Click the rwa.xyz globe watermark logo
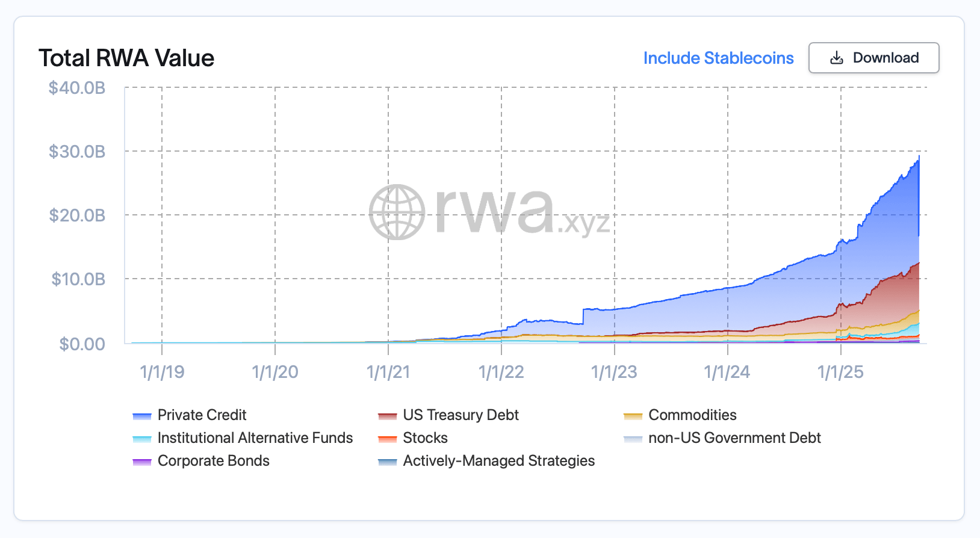The height and width of the screenshot is (538, 980). (x=397, y=212)
